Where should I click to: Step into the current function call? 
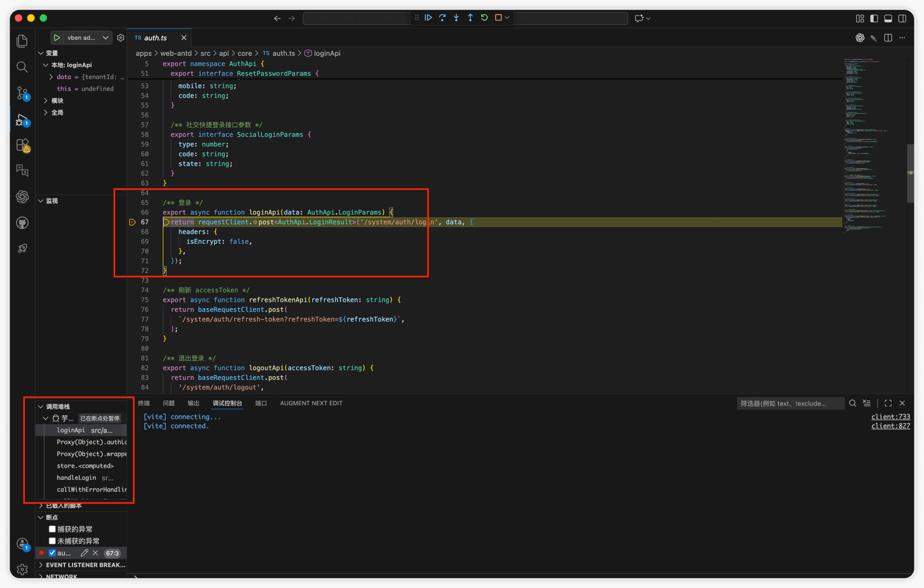[456, 18]
